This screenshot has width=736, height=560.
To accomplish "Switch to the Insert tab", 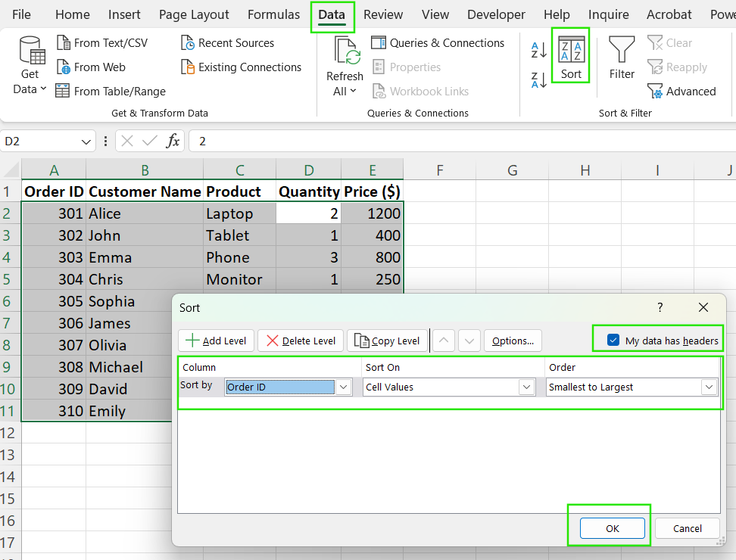I will point(124,14).
